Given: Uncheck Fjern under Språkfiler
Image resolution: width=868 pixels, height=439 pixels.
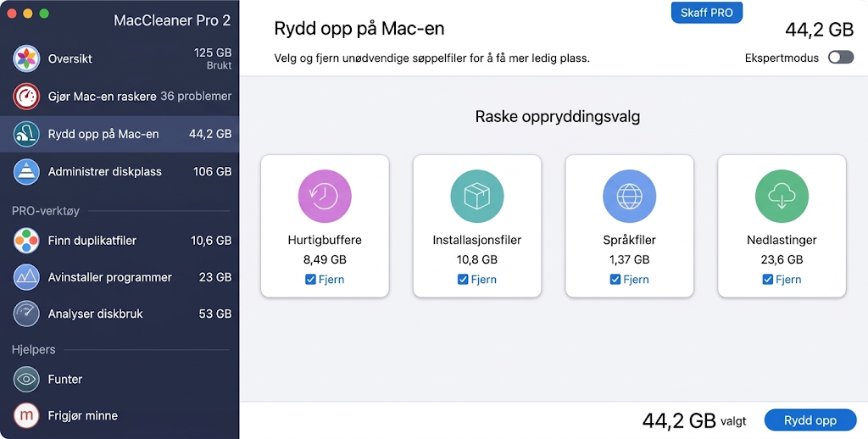Looking at the screenshot, I should (x=615, y=280).
